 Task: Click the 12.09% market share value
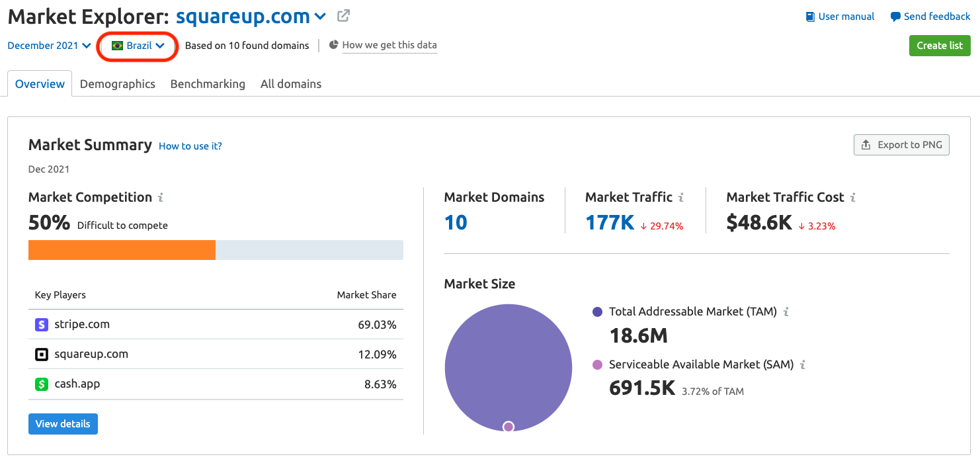377,355
